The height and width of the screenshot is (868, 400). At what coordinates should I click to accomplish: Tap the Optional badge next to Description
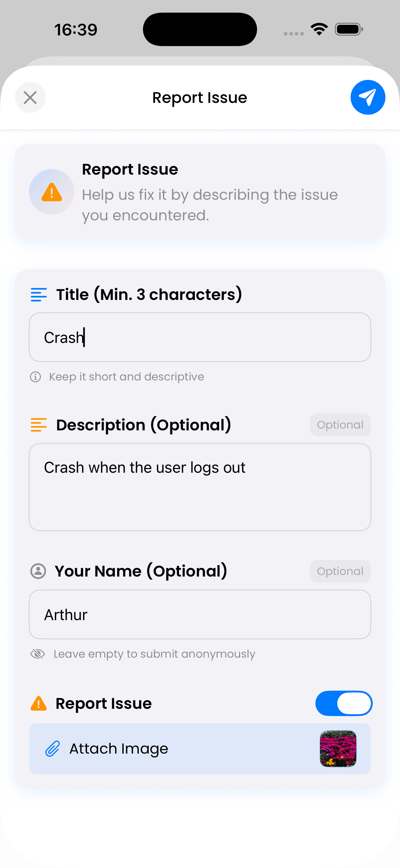coord(340,425)
